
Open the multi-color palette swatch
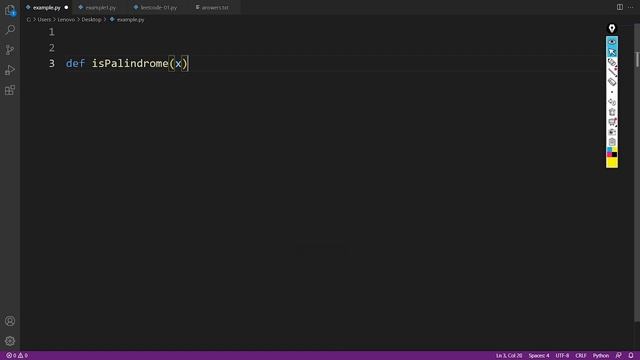tap(612, 152)
